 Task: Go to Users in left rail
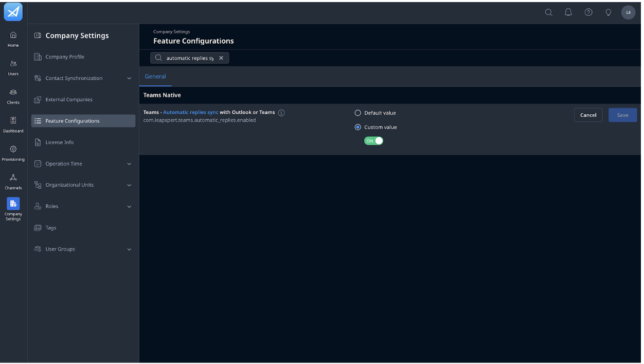(13, 64)
